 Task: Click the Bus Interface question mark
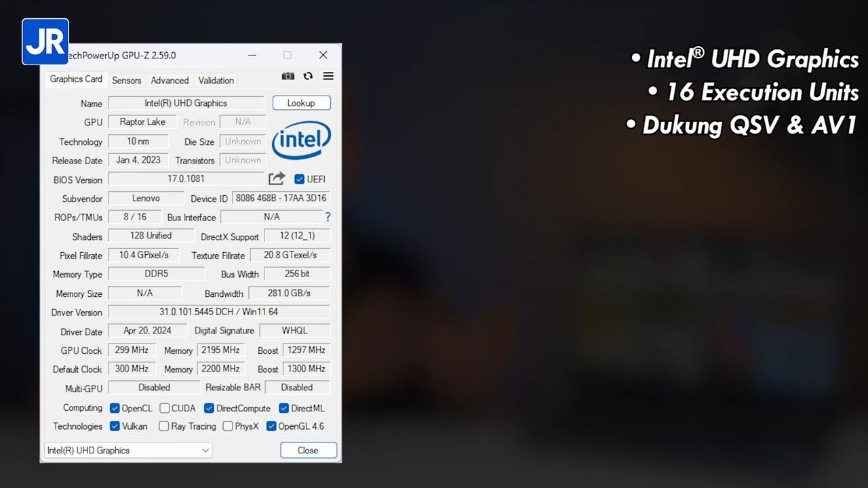point(328,217)
